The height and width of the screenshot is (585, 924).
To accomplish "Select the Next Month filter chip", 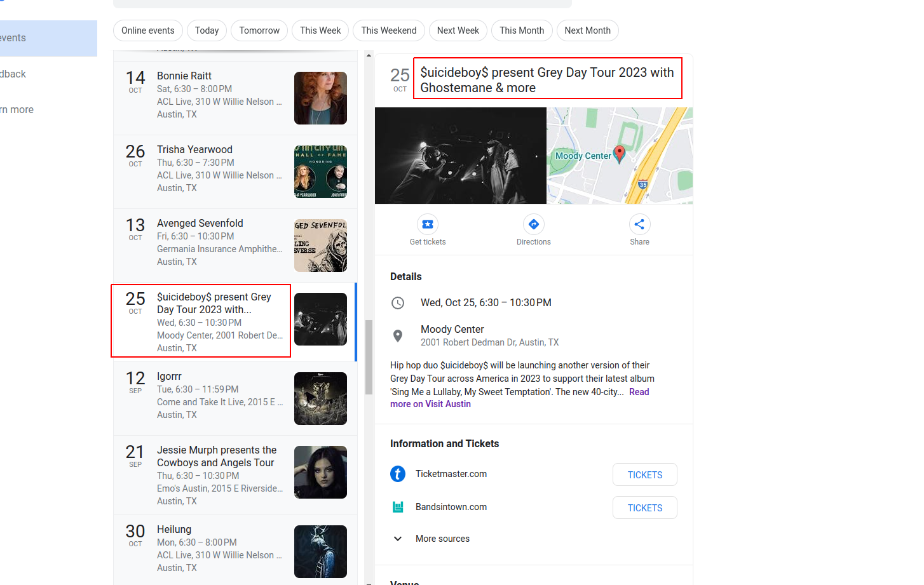I will [x=587, y=30].
